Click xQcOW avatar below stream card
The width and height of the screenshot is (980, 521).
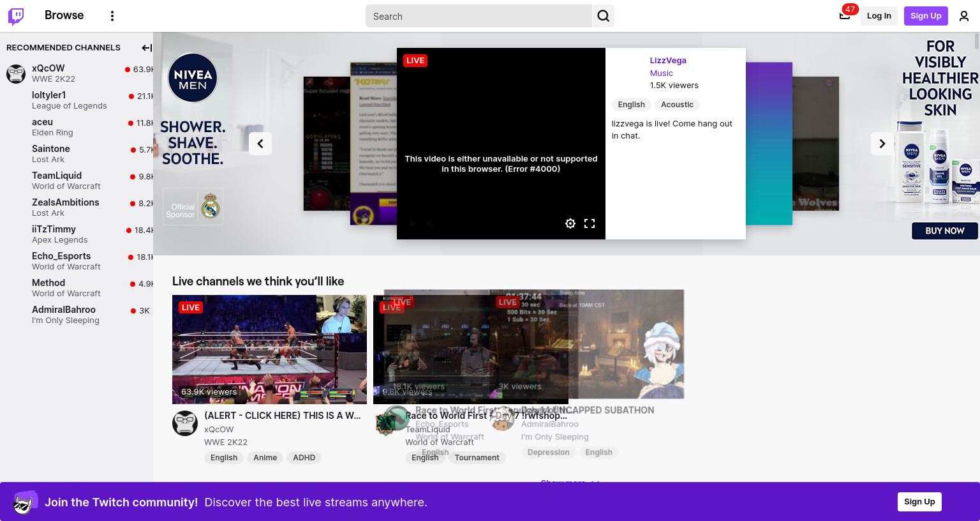click(x=185, y=423)
